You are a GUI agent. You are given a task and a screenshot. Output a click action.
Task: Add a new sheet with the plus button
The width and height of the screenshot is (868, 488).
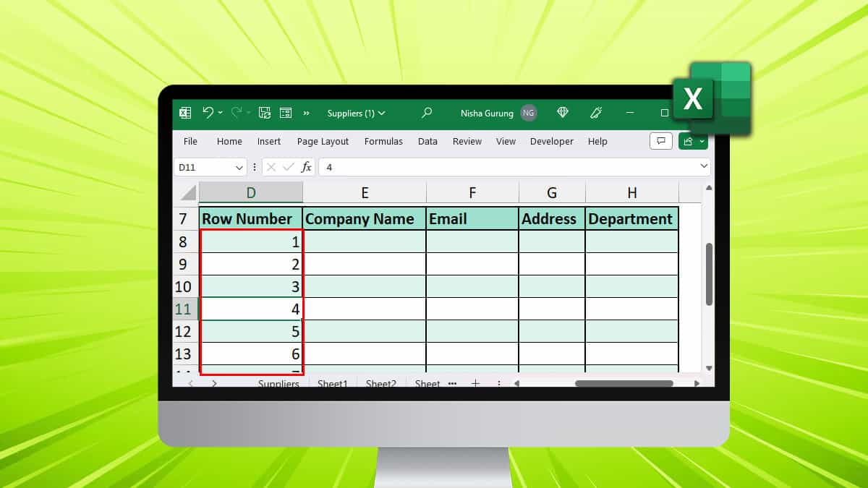pyautogui.click(x=475, y=382)
